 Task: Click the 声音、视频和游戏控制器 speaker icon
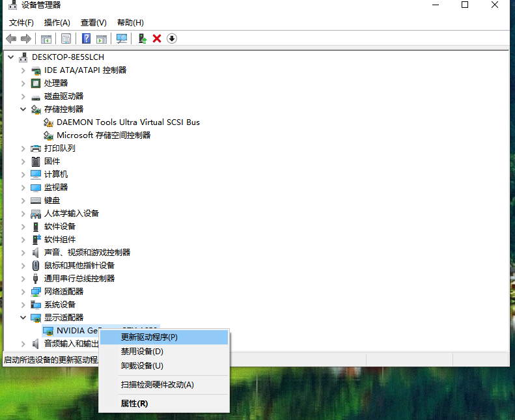click(x=35, y=253)
